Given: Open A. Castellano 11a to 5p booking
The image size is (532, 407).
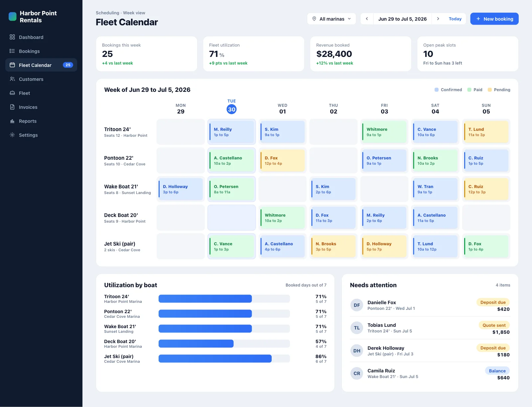Looking at the screenshot, I should [x=435, y=218].
